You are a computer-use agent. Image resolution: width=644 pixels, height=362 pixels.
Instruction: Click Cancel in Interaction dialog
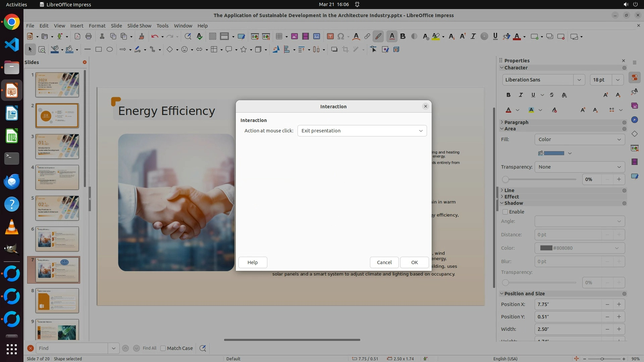point(384,262)
